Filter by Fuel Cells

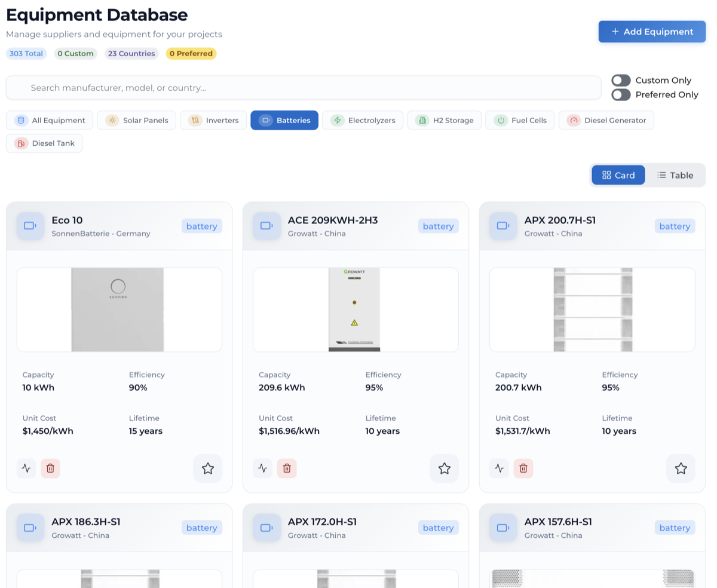tap(520, 120)
